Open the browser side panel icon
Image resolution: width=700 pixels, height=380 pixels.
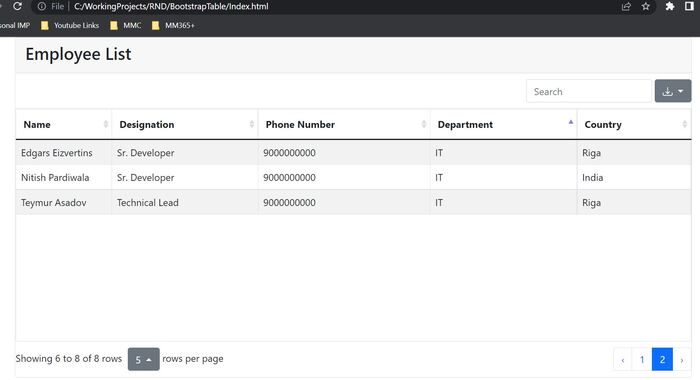(x=689, y=6)
